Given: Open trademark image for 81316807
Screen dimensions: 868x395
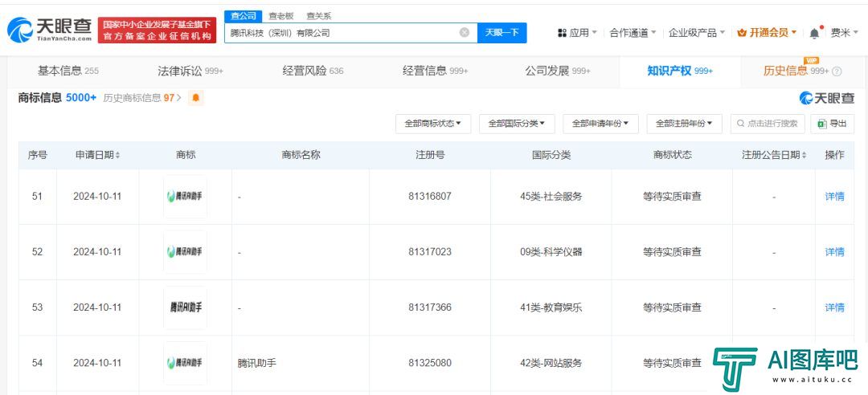Looking at the screenshot, I should 186,197.
